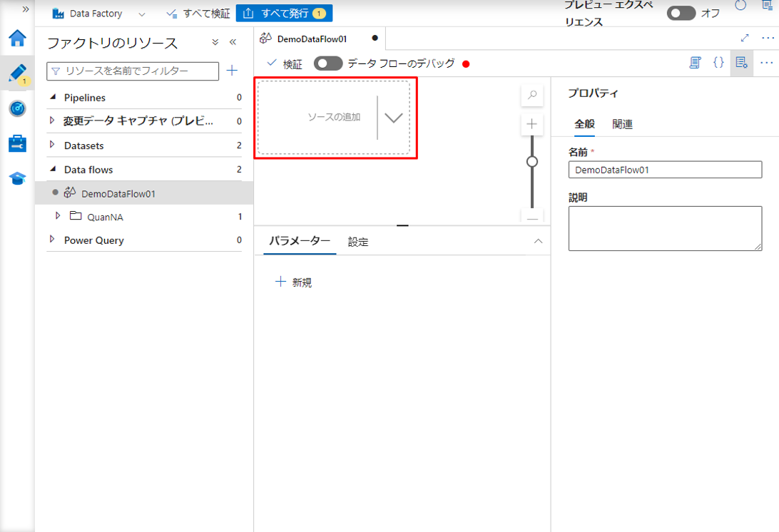Expand the Datasets tree node
The image size is (779, 532).
tap(52, 145)
